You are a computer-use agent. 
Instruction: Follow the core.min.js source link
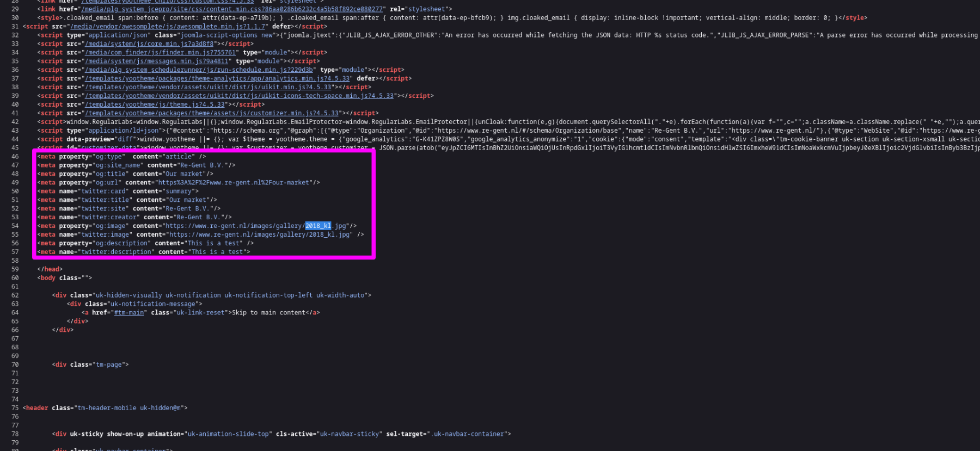point(149,44)
